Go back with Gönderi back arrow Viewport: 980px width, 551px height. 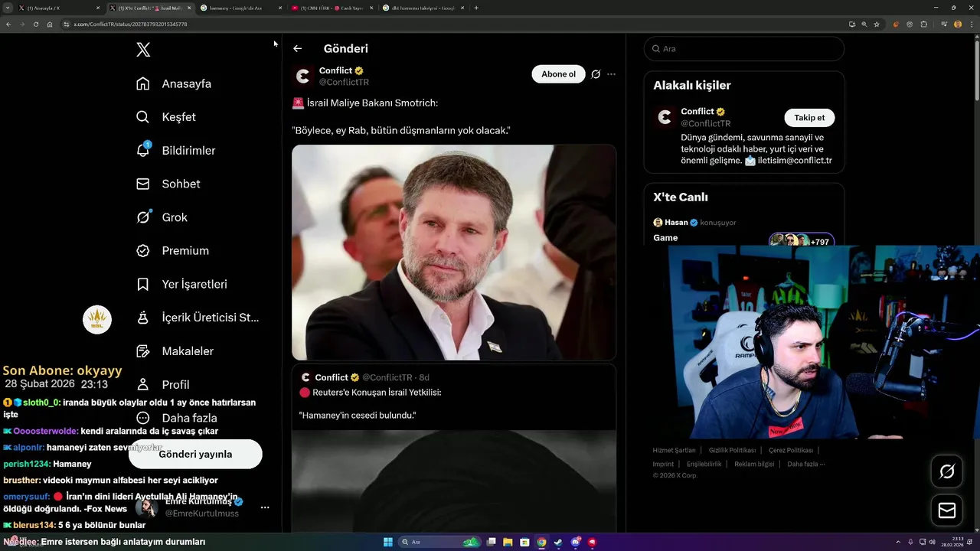[298, 48]
